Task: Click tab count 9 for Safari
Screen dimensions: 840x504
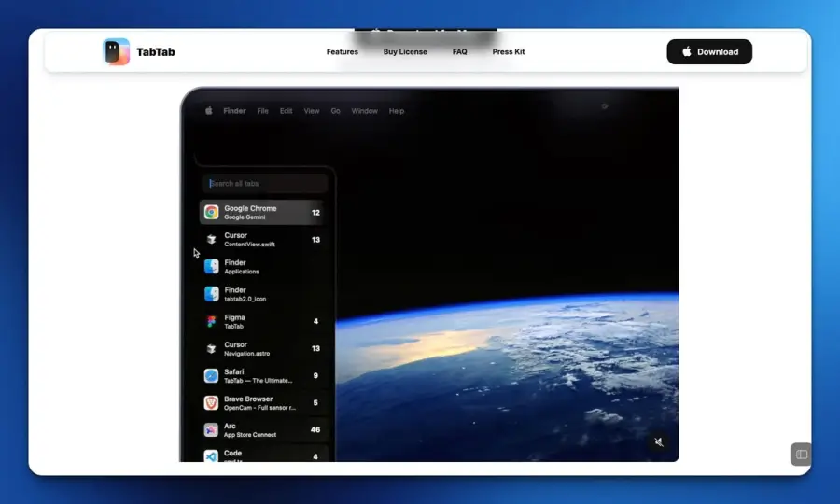Action: pyautogui.click(x=315, y=375)
